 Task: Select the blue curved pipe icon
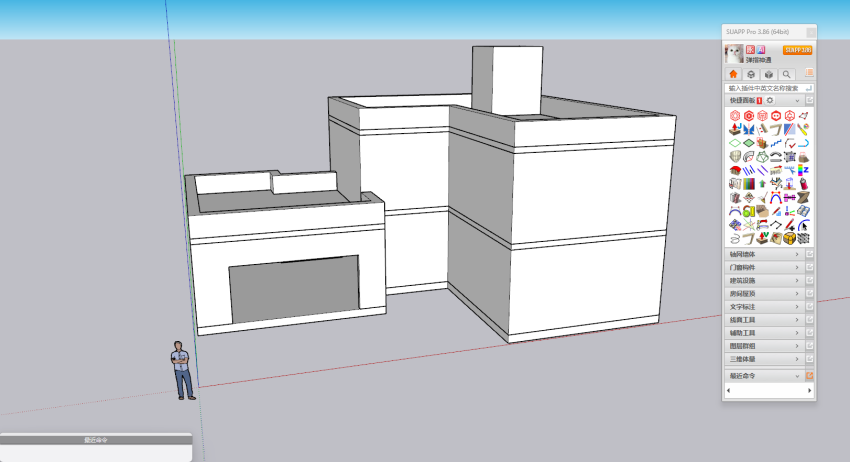point(803,143)
